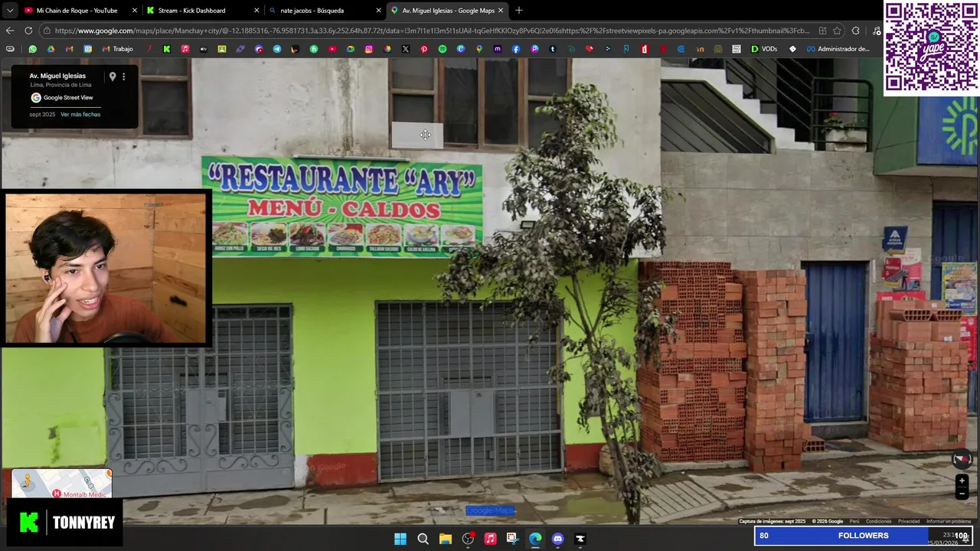Open the Condiciones footer link
Viewport: 980px width, 551px height.
point(878,521)
